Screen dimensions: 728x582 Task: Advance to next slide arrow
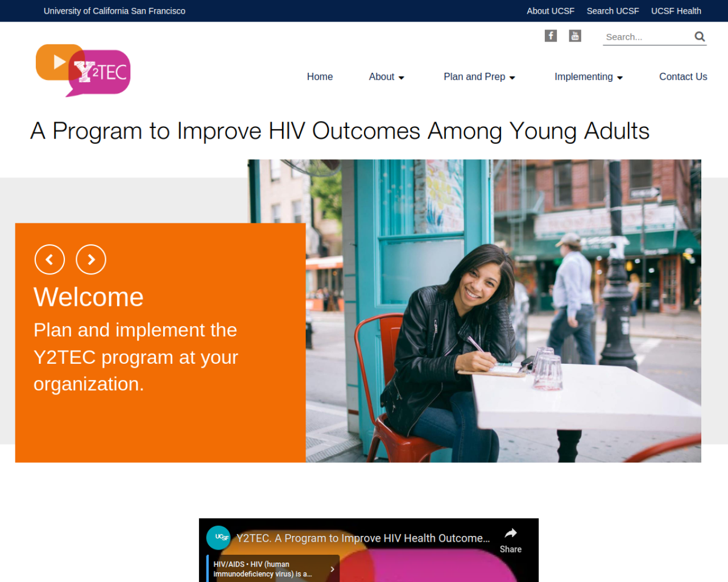click(91, 260)
